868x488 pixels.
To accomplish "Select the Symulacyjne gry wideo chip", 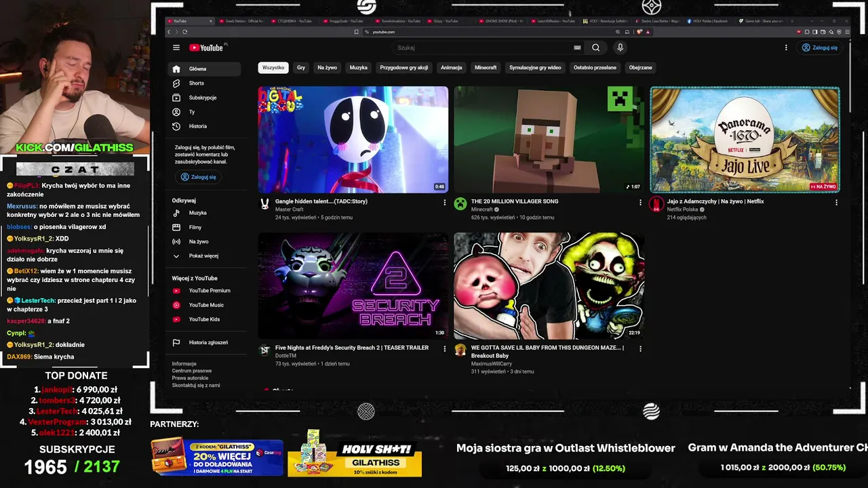I will tap(535, 68).
